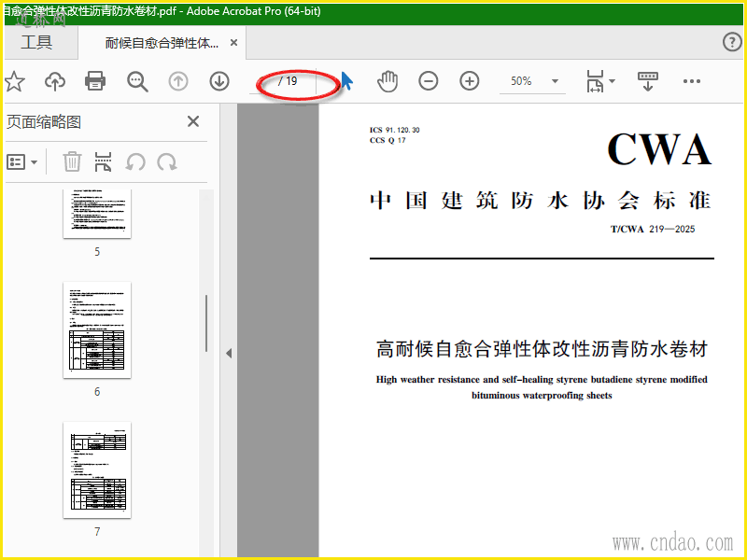The width and height of the screenshot is (747, 560).
Task: Click the page number input field
Action: pos(264,81)
